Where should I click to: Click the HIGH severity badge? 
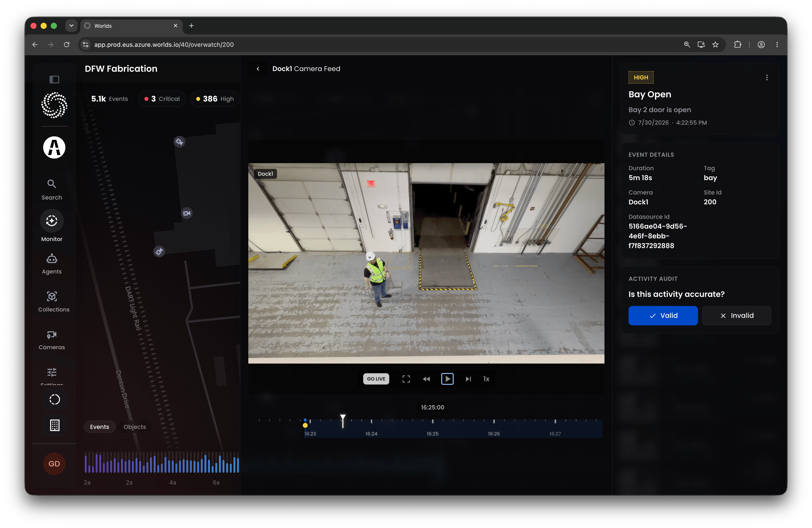pyautogui.click(x=641, y=77)
